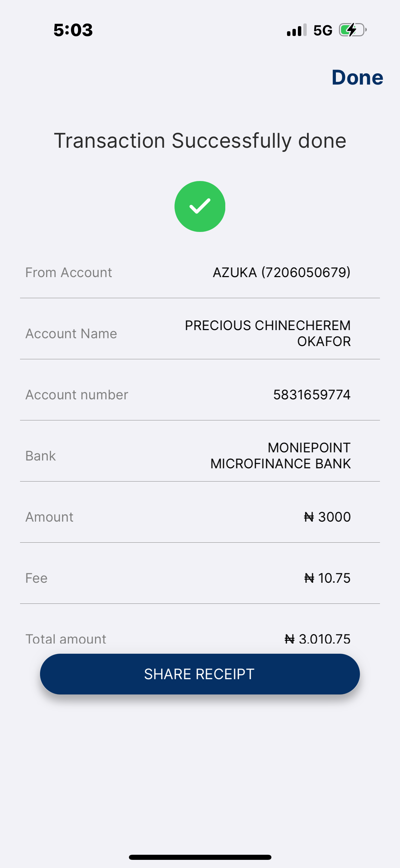Tap the PRECIOUS CHINECHEREM OKAFOR account name
The width and height of the screenshot is (400, 868).
click(x=268, y=333)
